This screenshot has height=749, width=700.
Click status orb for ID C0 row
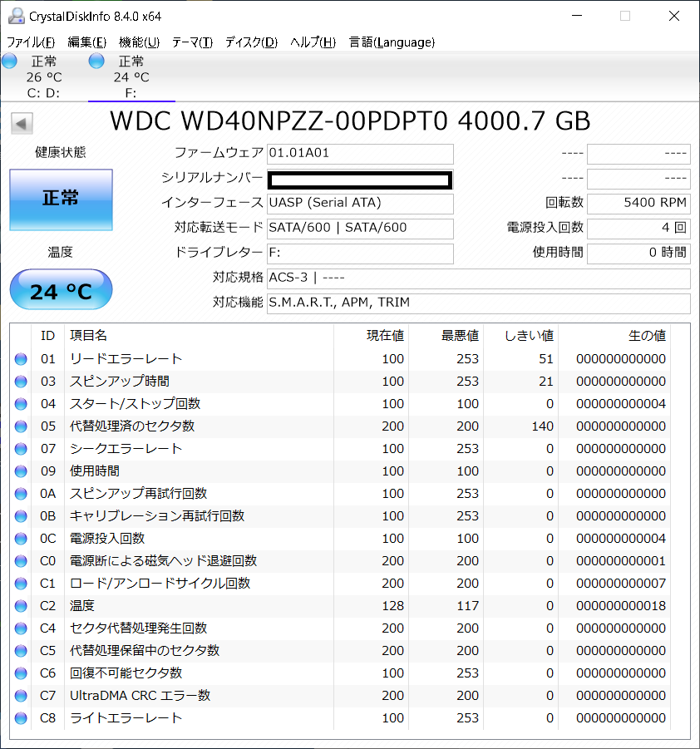tap(21, 561)
